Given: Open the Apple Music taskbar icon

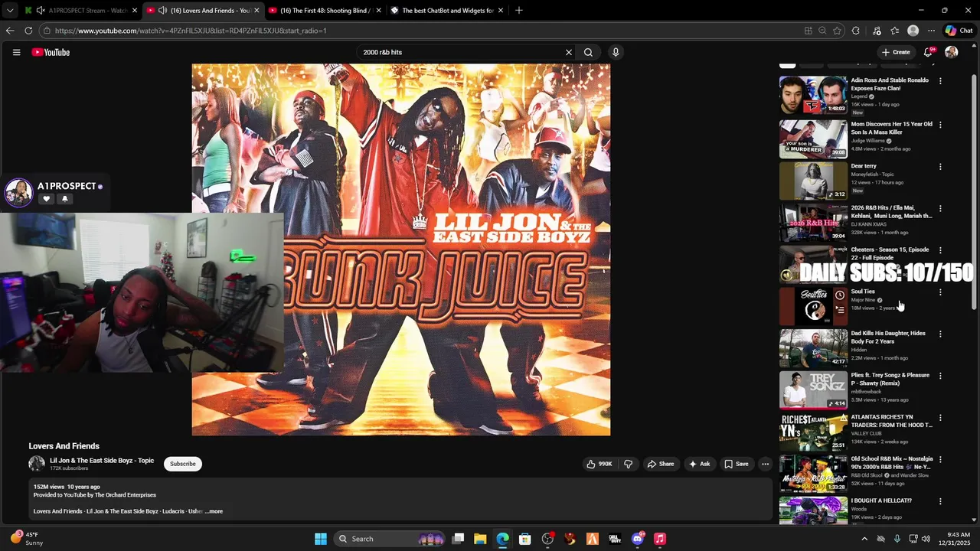Looking at the screenshot, I should pos(660,539).
